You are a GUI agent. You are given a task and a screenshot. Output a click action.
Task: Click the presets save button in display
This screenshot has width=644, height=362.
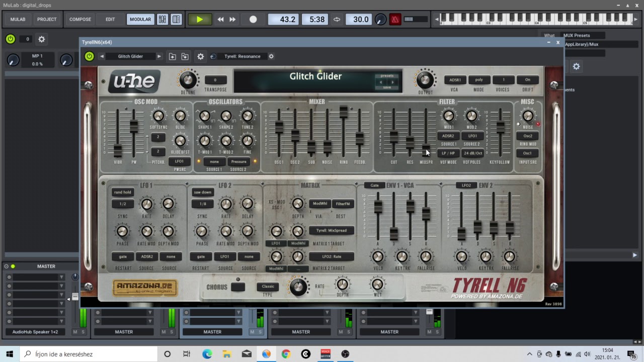387,87
